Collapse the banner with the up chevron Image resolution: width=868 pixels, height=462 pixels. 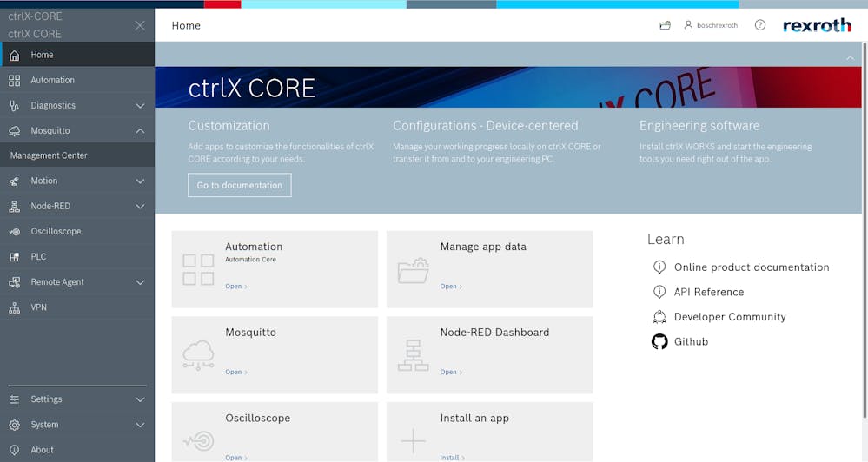coord(850,57)
